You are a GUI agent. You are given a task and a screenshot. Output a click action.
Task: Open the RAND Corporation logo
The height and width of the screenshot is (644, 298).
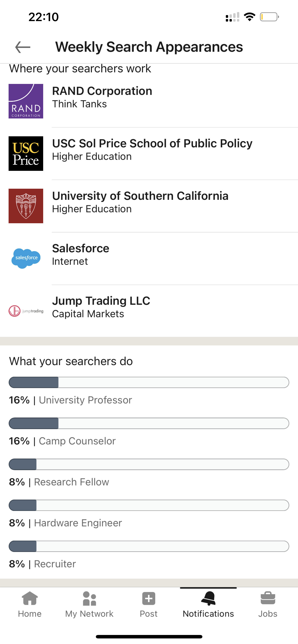[x=26, y=101]
